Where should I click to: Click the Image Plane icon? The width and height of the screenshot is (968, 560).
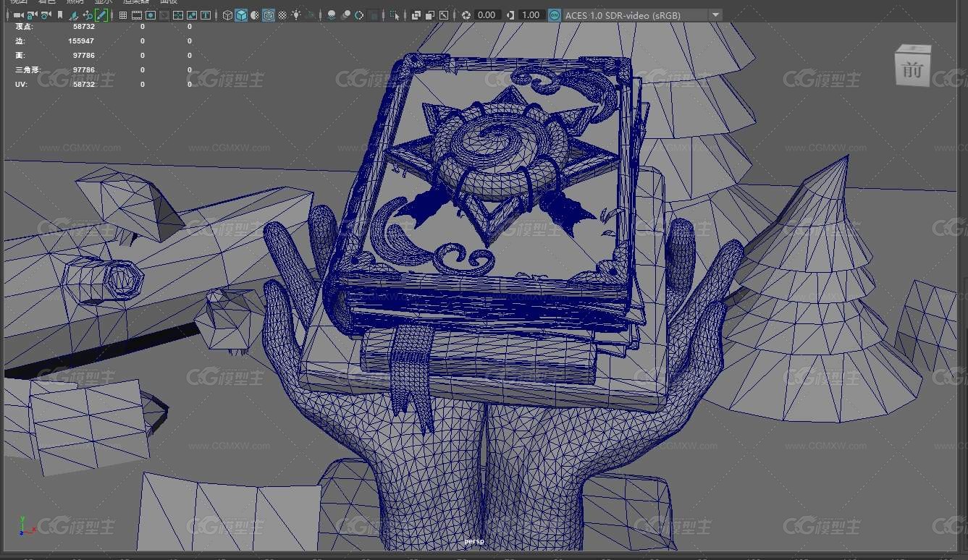(x=74, y=15)
